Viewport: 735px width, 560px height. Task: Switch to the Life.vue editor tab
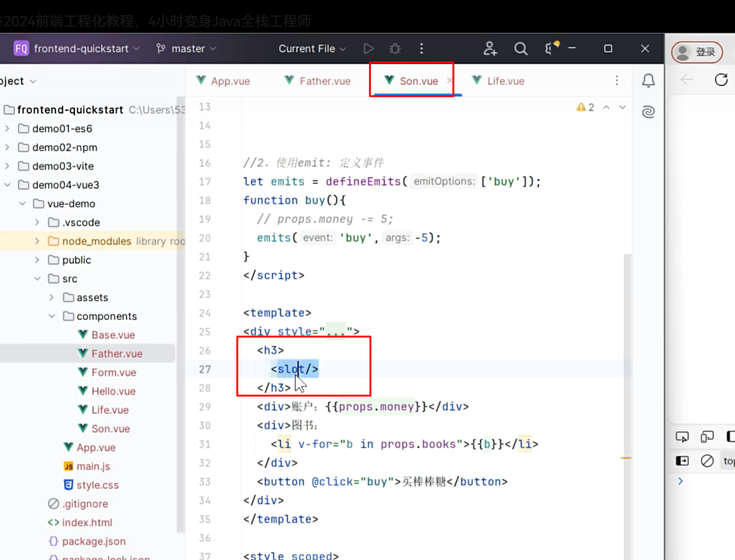(x=498, y=81)
